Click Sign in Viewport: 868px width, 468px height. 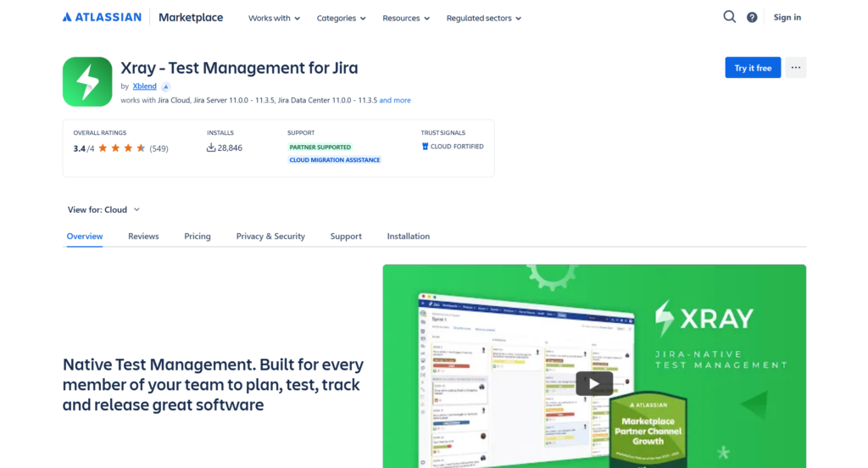click(x=787, y=17)
